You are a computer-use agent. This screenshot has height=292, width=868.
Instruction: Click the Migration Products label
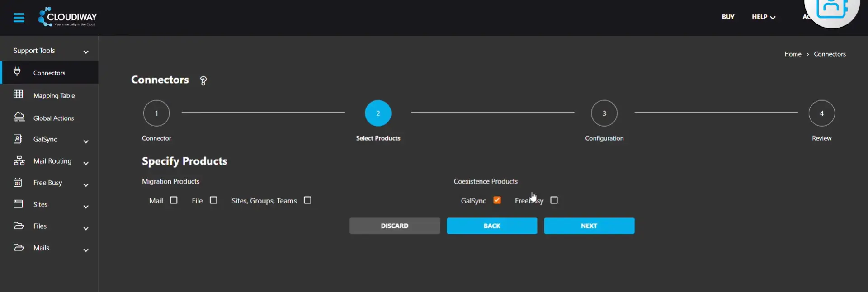point(170,181)
